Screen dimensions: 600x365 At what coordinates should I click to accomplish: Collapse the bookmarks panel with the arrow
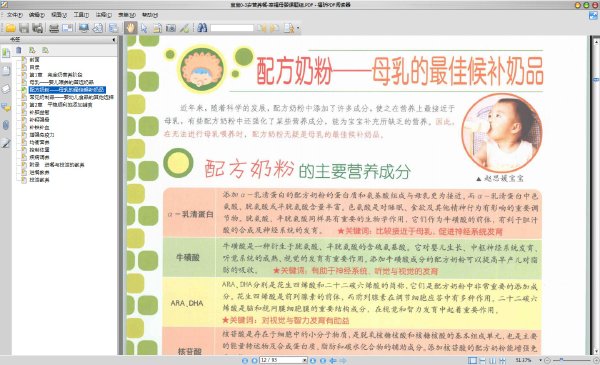click(x=114, y=40)
